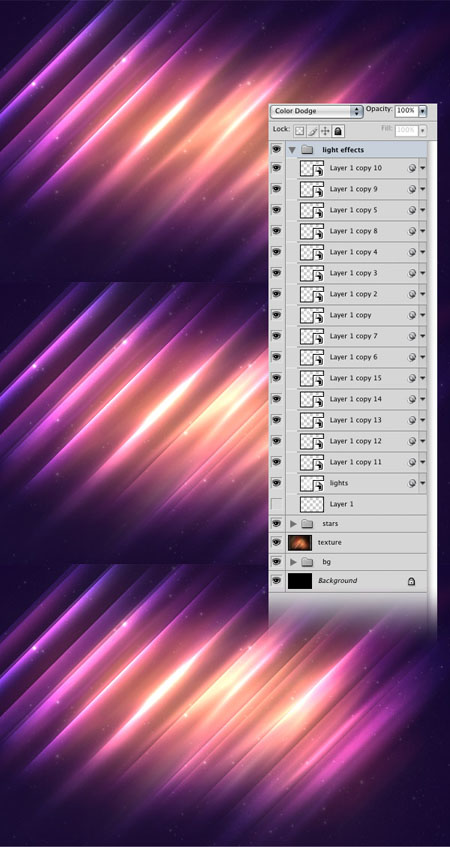This screenshot has width=450, height=847.
Task: Select Layer 1 copy 14 name
Action: [355, 399]
